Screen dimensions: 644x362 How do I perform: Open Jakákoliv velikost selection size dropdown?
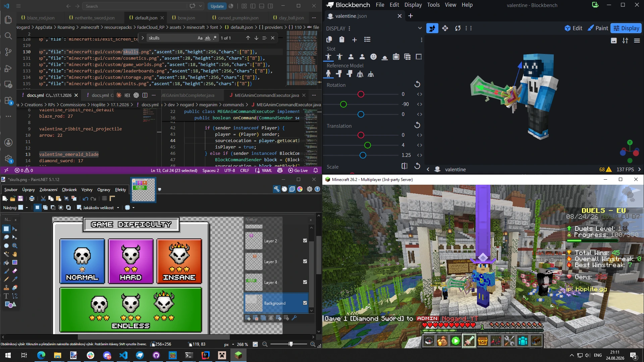click(x=118, y=208)
